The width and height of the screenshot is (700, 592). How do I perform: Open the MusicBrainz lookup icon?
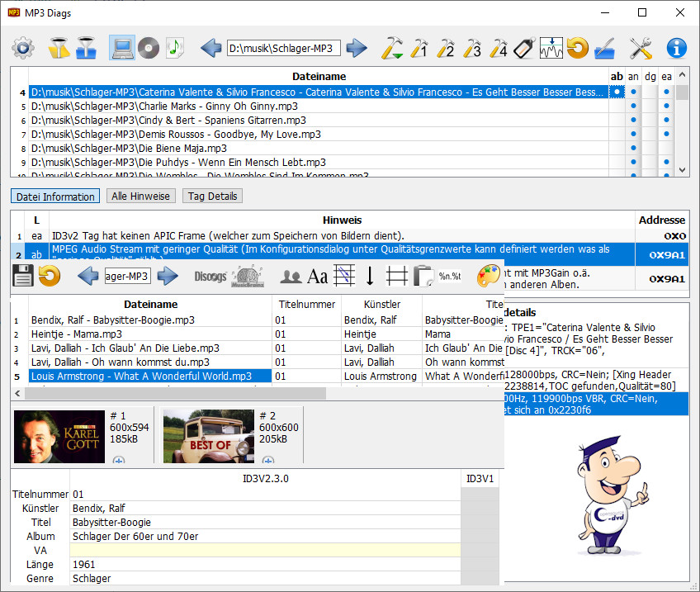coord(247,276)
